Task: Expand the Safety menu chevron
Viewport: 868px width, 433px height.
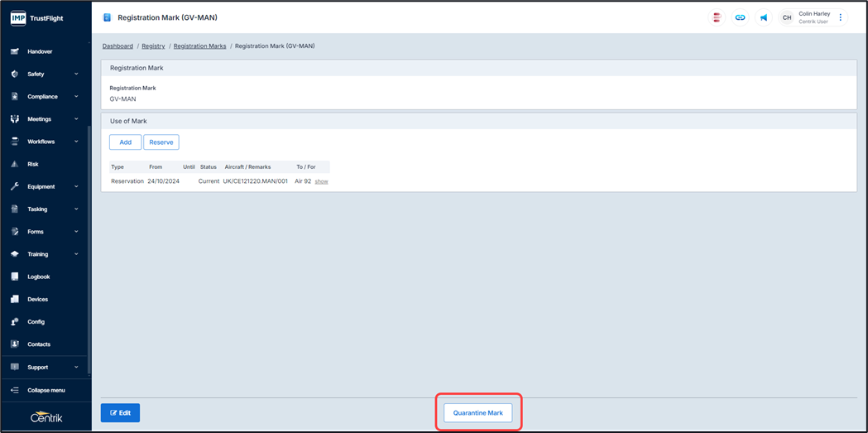Action: (x=76, y=74)
